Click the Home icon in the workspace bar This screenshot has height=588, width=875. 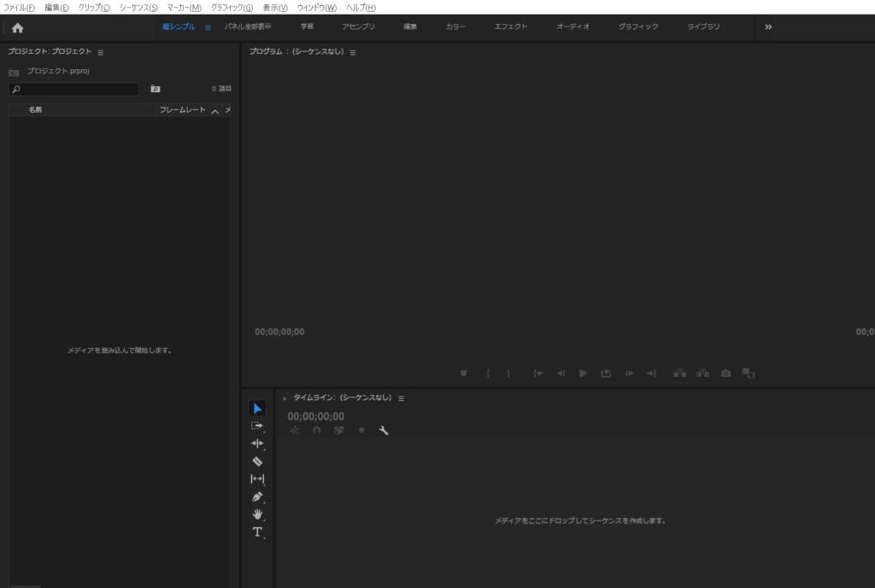[17, 27]
